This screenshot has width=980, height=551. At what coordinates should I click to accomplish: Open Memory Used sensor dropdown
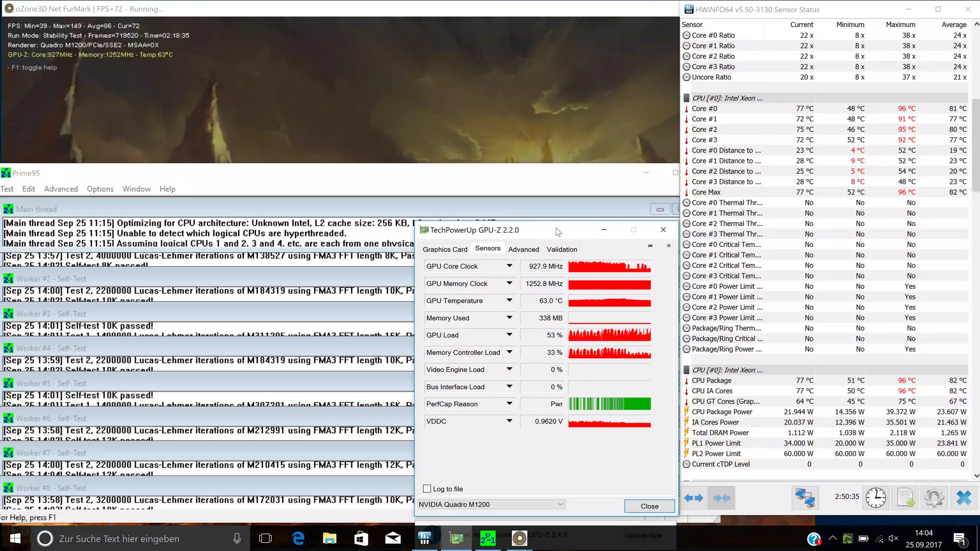(x=509, y=318)
